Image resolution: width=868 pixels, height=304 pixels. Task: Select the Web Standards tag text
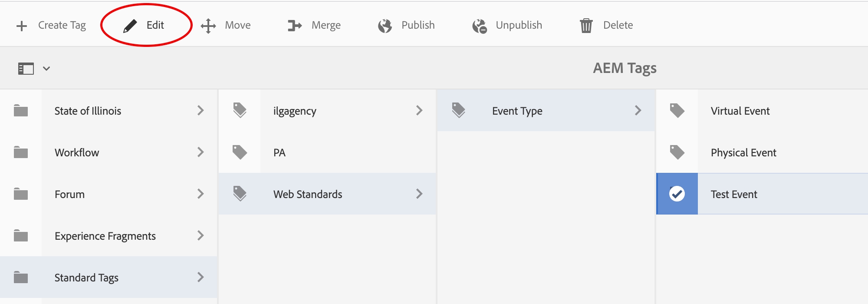tap(308, 195)
